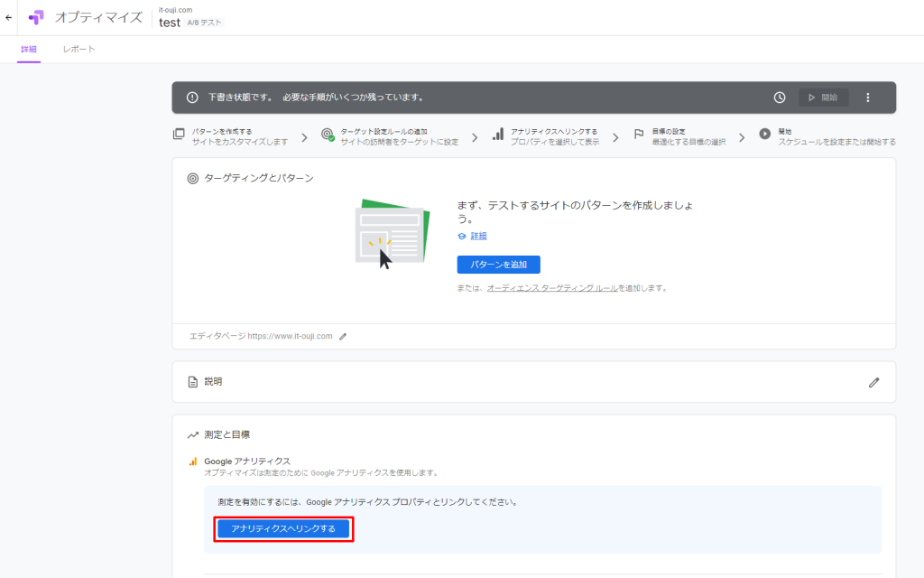Open the 詳細 help link
This screenshot has width=924, height=578.
click(478, 236)
